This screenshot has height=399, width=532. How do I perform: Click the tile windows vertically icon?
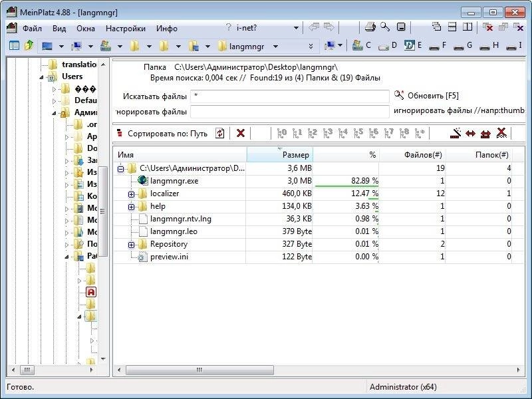467,27
